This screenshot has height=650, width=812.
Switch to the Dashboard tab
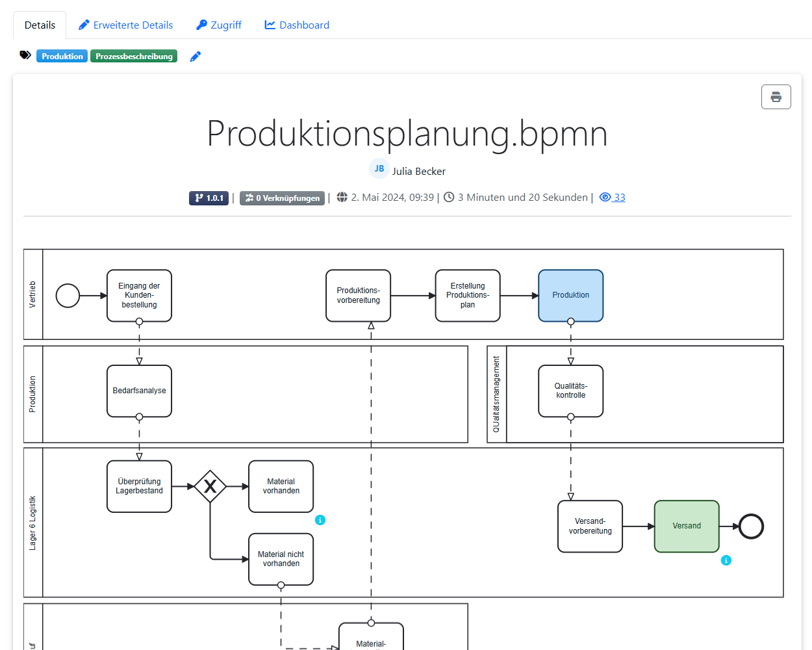(297, 25)
